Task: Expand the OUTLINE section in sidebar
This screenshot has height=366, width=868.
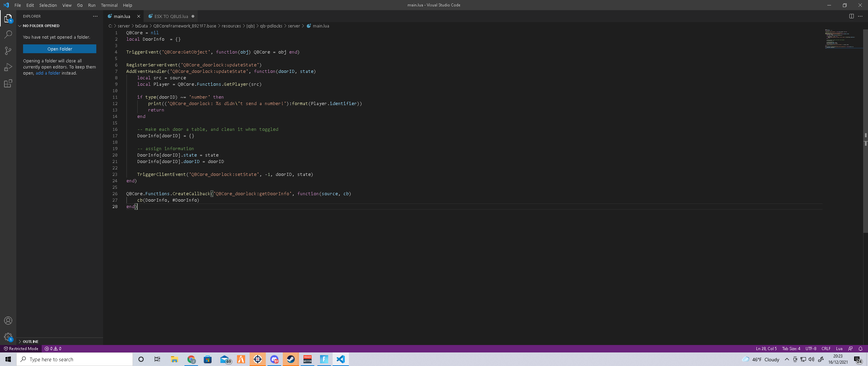Action: point(31,341)
